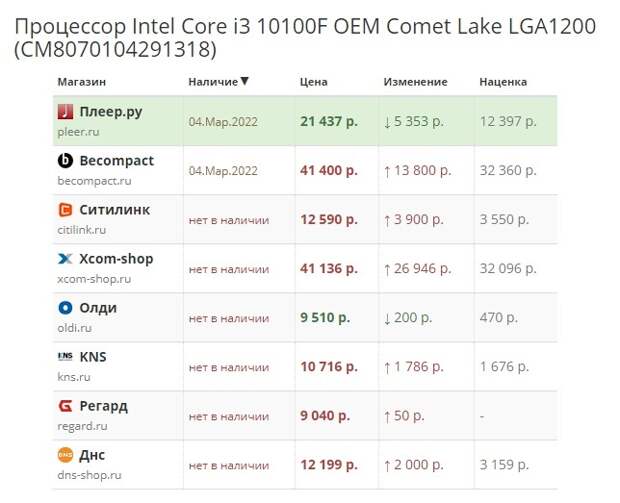This screenshot has width=620, height=503.
Task: Sort table by Изменение column header
Action: [415, 82]
